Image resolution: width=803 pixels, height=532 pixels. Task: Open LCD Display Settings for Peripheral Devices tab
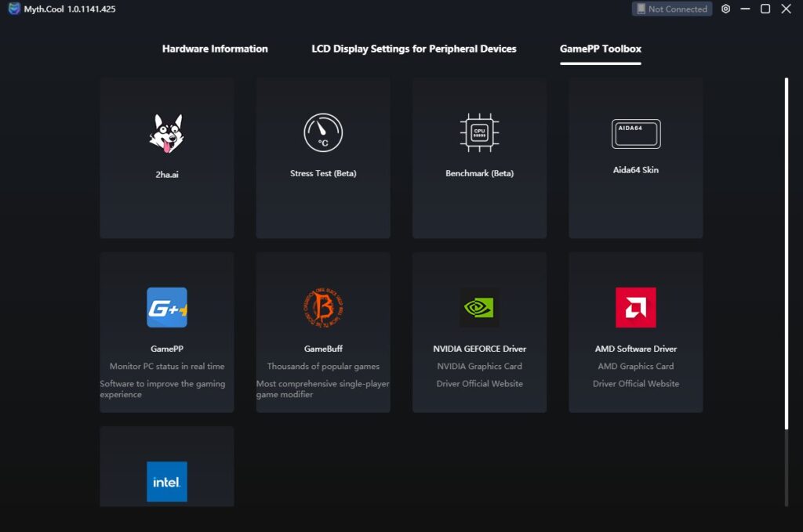(x=414, y=49)
